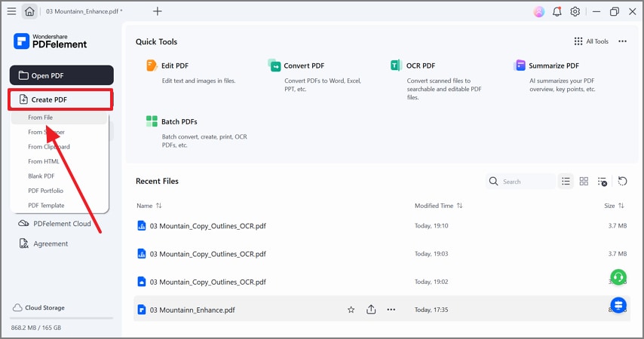The width and height of the screenshot is (644, 339).
Task: Click the Open PDF button
Action: pos(62,75)
